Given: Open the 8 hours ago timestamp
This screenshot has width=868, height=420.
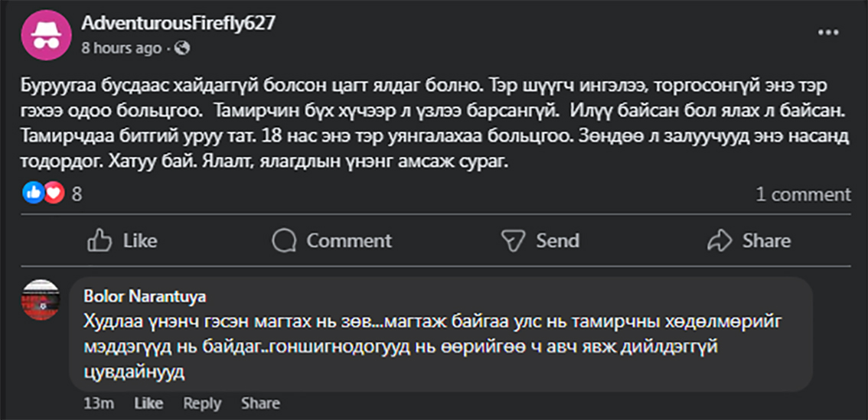Looking at the screenshot, I should click(x=122, y=48).
